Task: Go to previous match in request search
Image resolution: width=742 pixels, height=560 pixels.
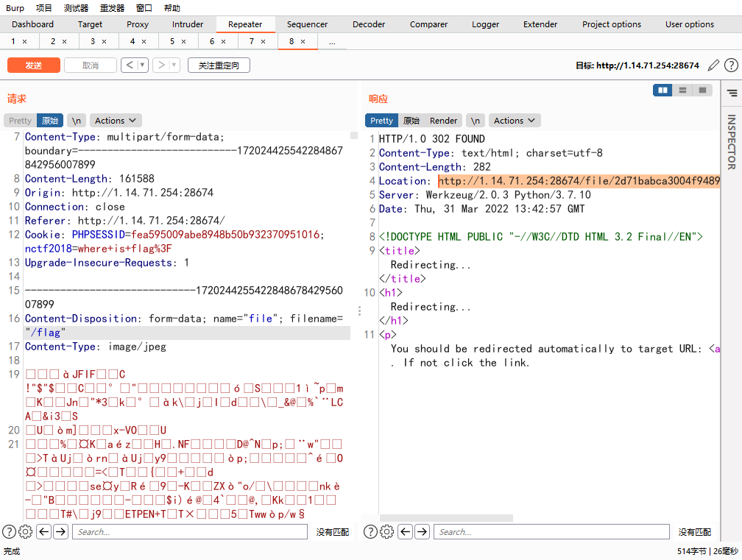Action: [44, 531]
